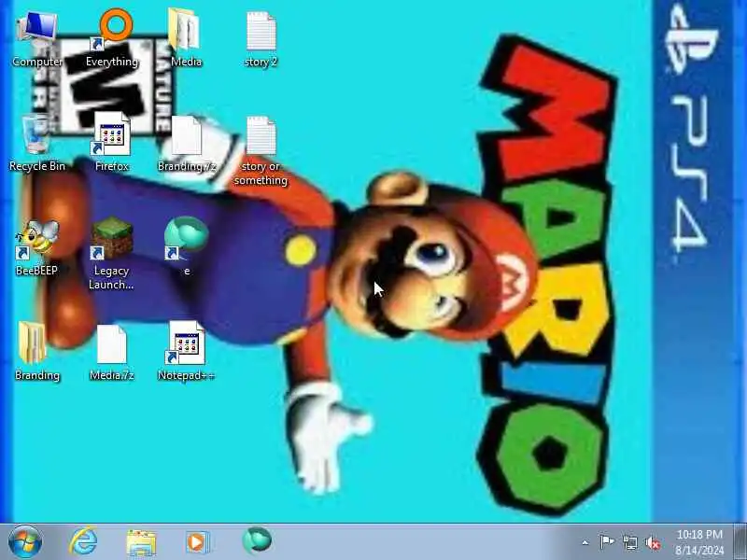Open the Media folder

[186, 39]
